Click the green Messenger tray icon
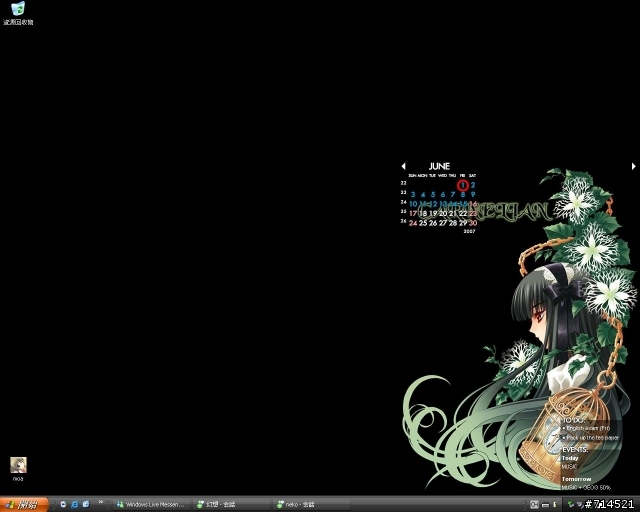The image size is (640, 512). (571, 505)
